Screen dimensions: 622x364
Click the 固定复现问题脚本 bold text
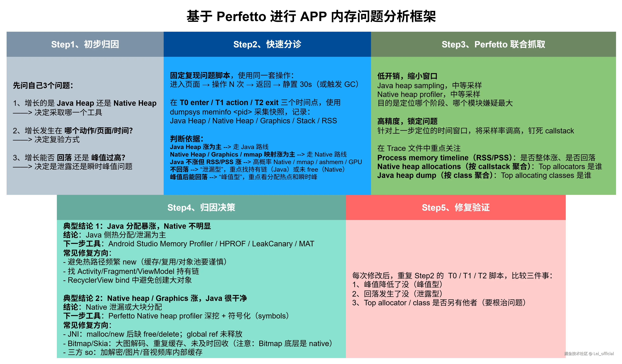[x=200, y=75]
